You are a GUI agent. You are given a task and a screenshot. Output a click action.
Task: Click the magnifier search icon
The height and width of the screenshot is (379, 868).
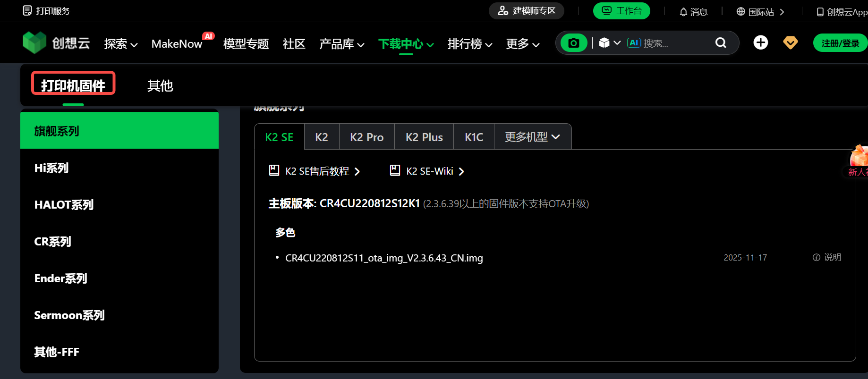[720, 43]
